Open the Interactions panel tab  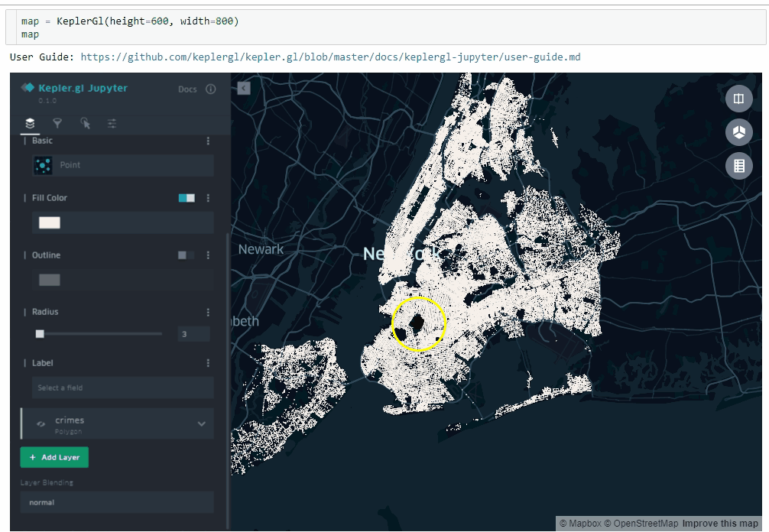85,123
